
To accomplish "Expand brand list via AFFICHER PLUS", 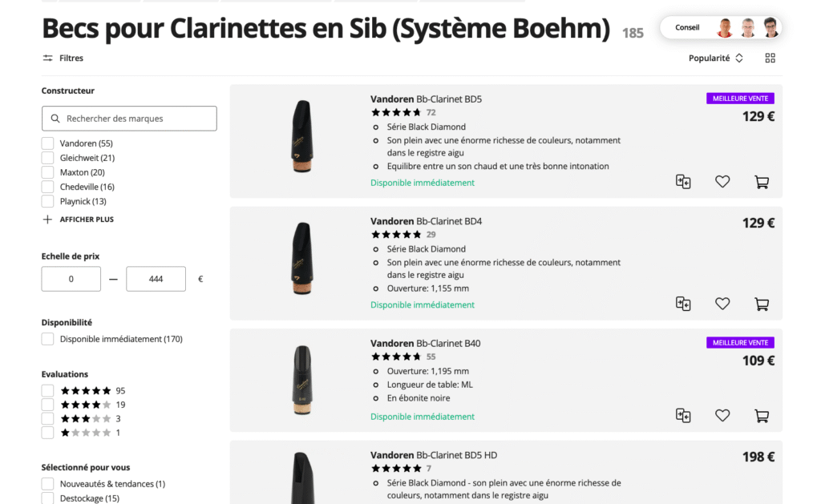I will (77, 219).
